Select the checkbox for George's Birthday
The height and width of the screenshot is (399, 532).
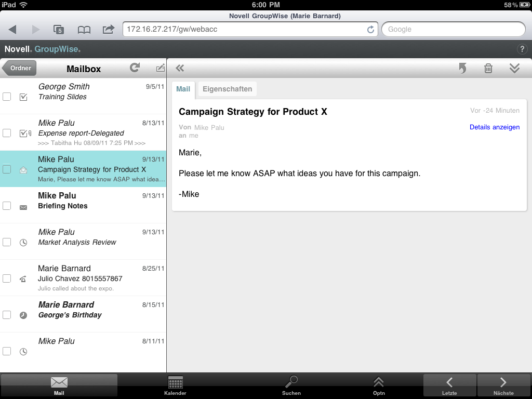coord(7,315)
